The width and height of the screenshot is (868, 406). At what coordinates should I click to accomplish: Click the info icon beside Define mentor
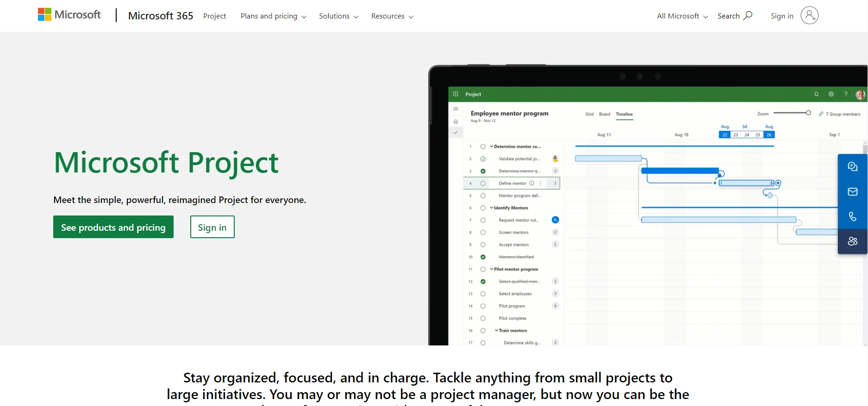(x=531, y=183)
